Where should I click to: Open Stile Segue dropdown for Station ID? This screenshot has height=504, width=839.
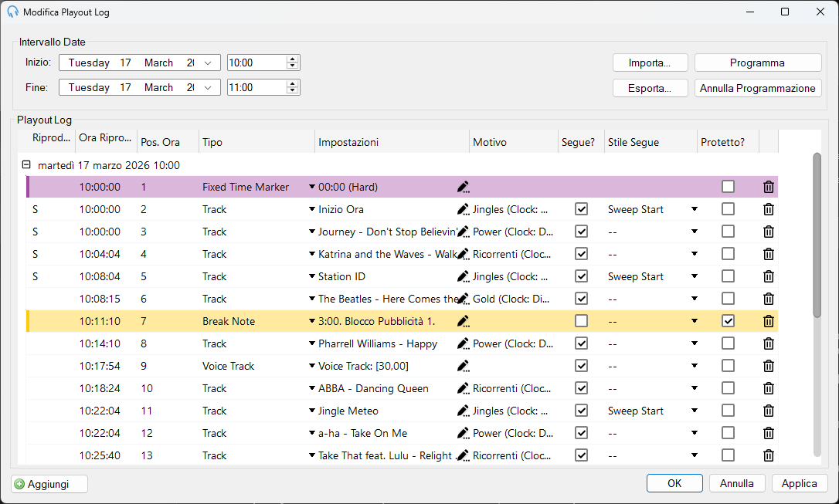pyautogui.click(x=695, y=277)
